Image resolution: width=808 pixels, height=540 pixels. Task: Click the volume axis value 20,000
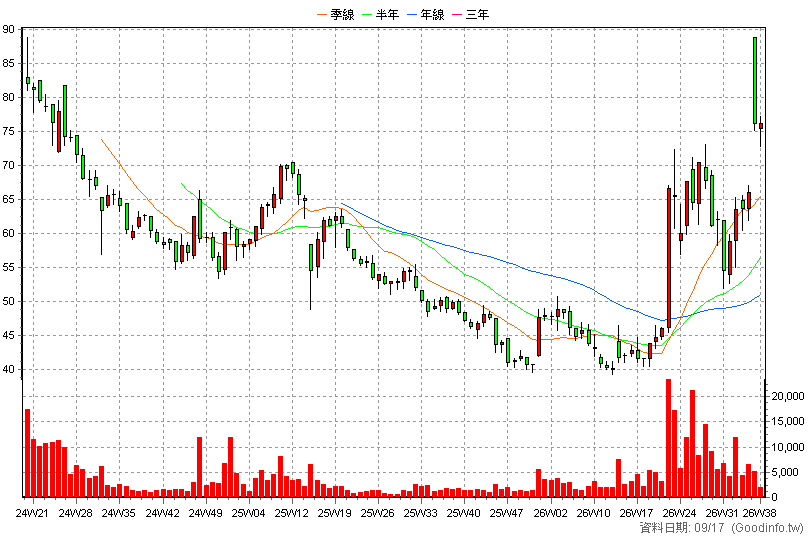(787, 396)
